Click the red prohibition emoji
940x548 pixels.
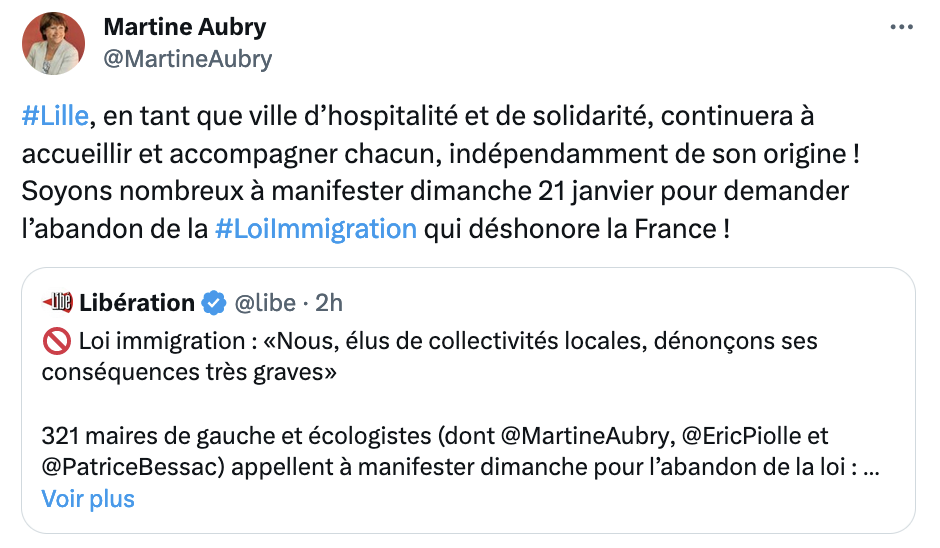55,342
